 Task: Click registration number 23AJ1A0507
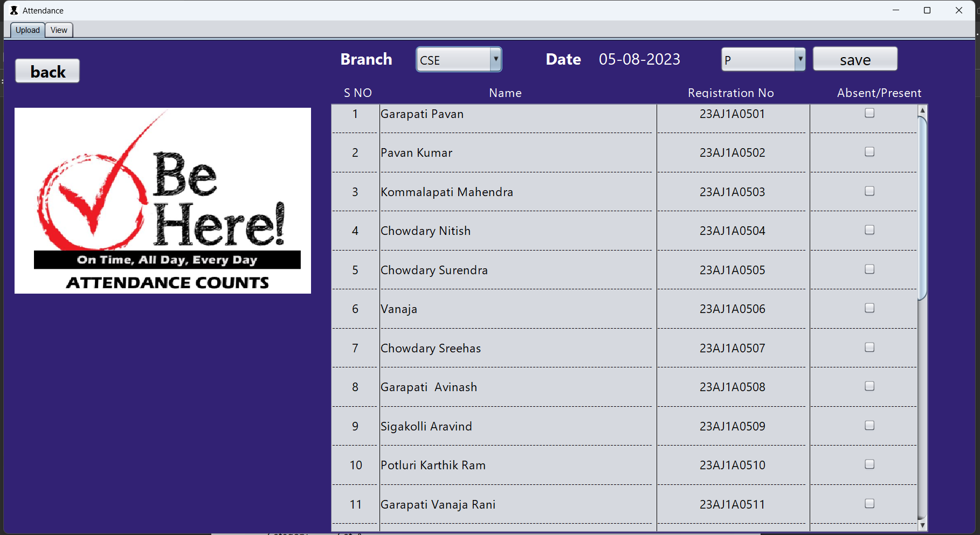[732, 349]
